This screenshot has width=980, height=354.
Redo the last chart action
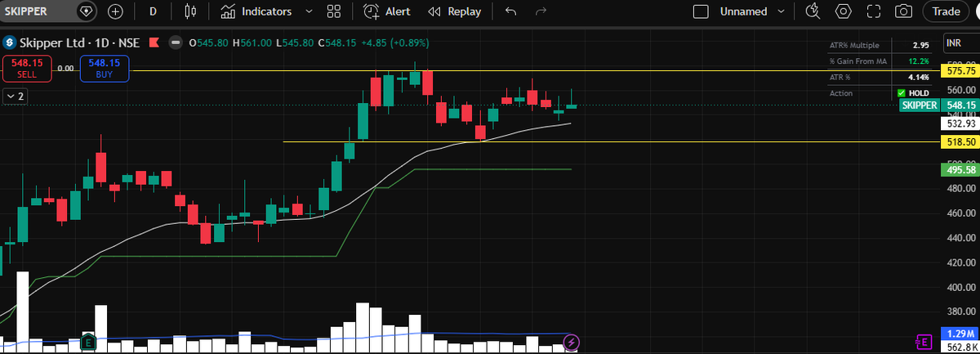point(540,11)
